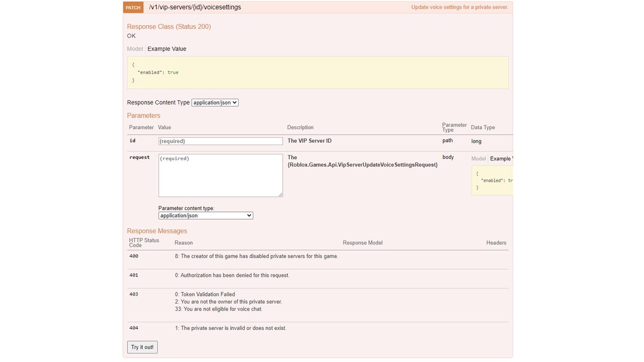Click the 'OK' response status text
Viewport: 644px width, 362px height.
[131, 36]
